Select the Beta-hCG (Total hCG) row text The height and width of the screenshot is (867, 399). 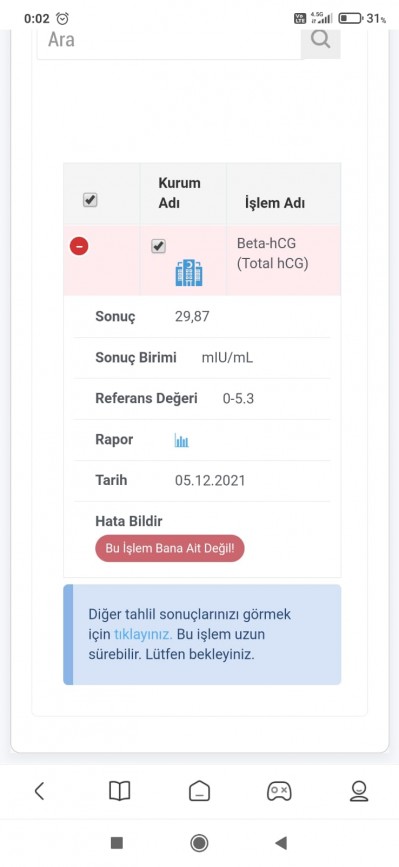coord(272,253)
